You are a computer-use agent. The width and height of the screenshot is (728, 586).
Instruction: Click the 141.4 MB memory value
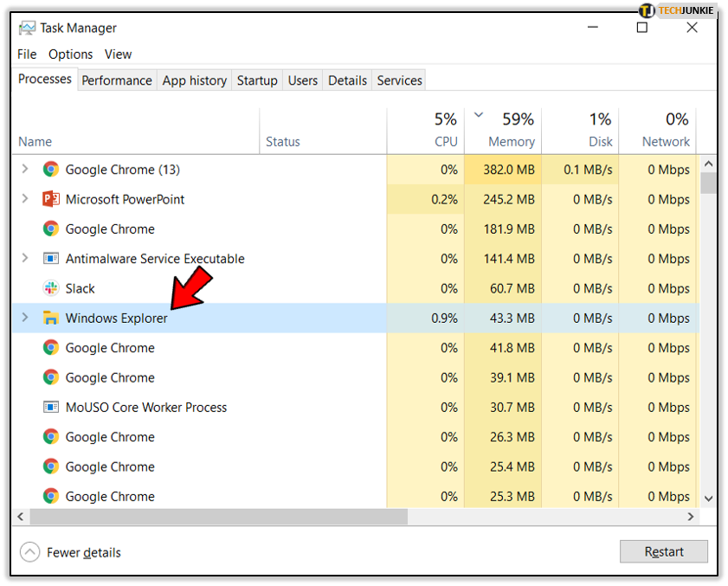[509, 259]
